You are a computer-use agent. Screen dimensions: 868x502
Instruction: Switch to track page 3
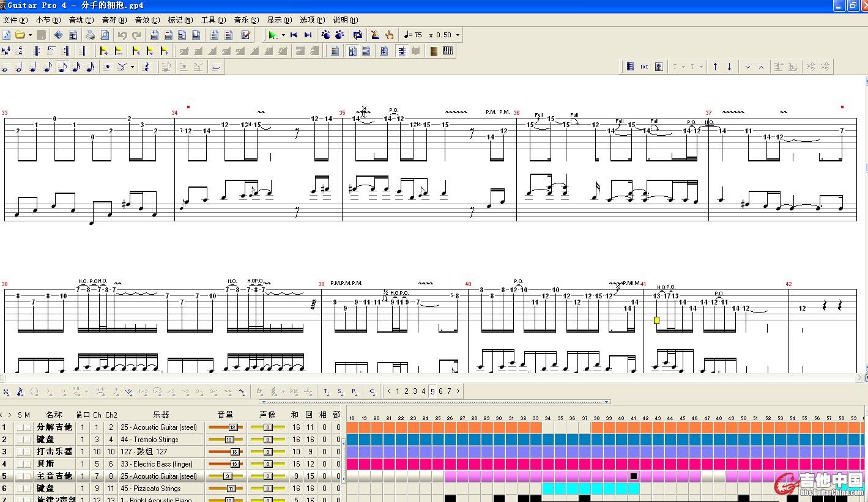pyautogui.click(x=415, y=391)
